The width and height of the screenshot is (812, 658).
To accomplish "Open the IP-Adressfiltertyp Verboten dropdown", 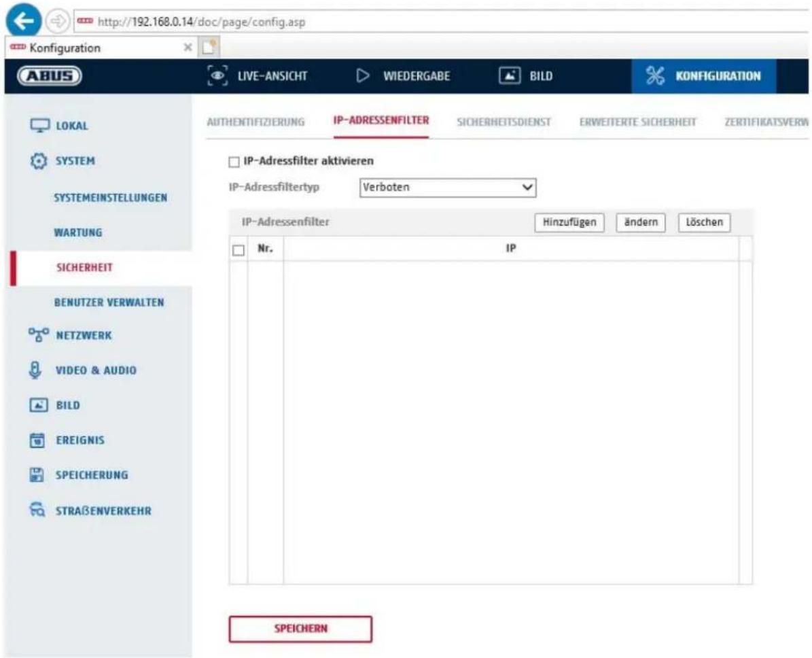I will pyautogui.click(x=448, y=188).
